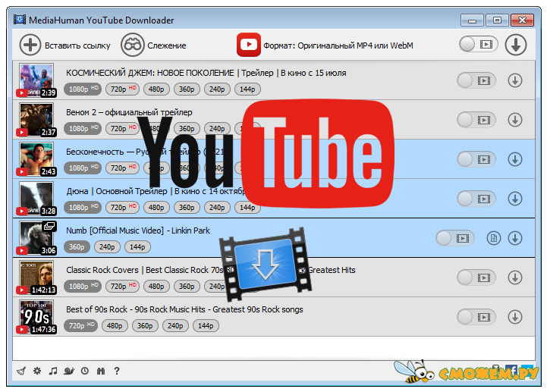
Task: Select title 'Best of 90s Rock - 90s Rock Music Hits'
Action: 136,309
